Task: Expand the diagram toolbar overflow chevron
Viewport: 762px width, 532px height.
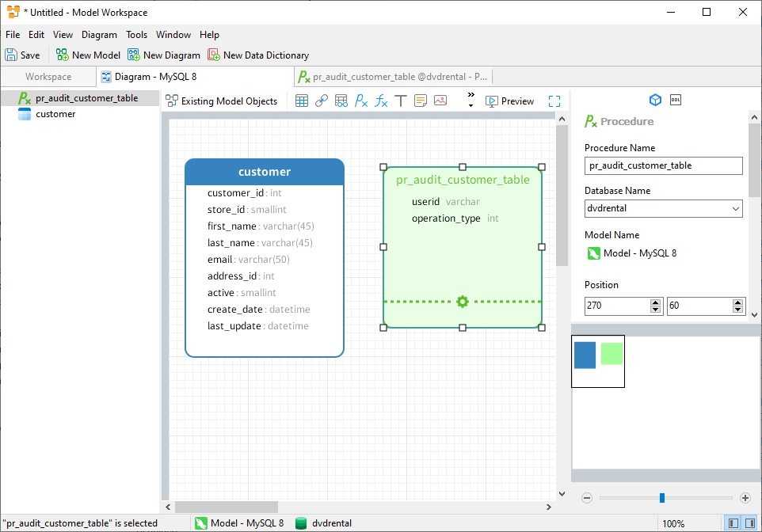Action: tap(471, 99)
